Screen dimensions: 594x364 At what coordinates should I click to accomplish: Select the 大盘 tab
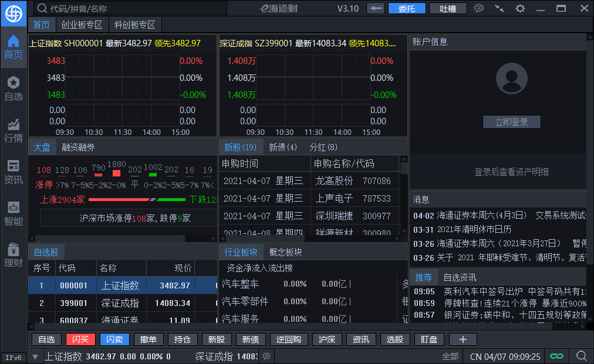click(42, 147)
